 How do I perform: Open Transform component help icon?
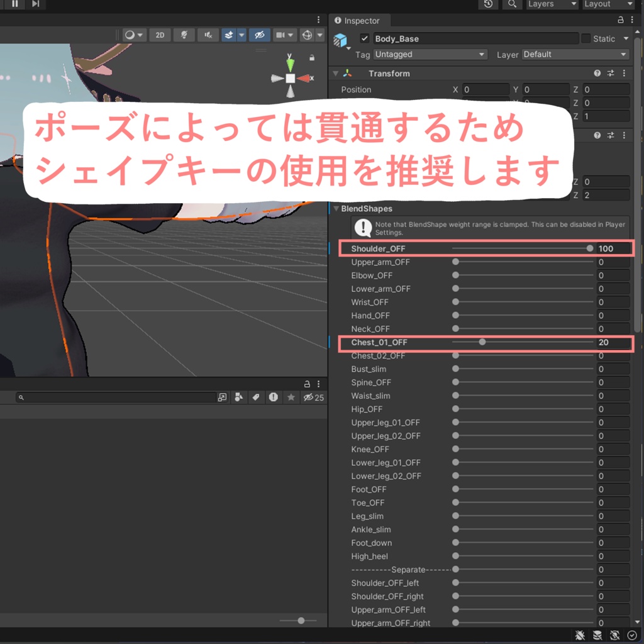(x=597, y=73)
